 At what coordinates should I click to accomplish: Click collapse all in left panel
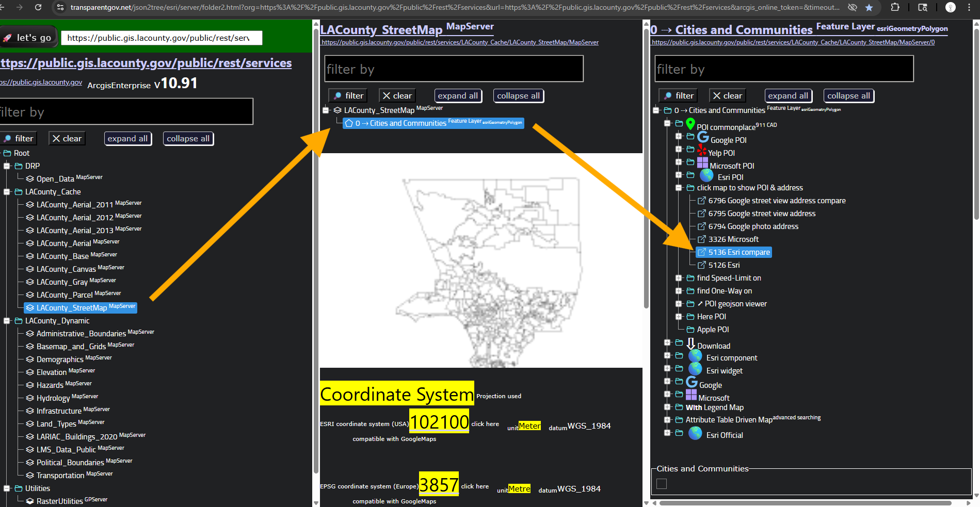pos(188,138)
